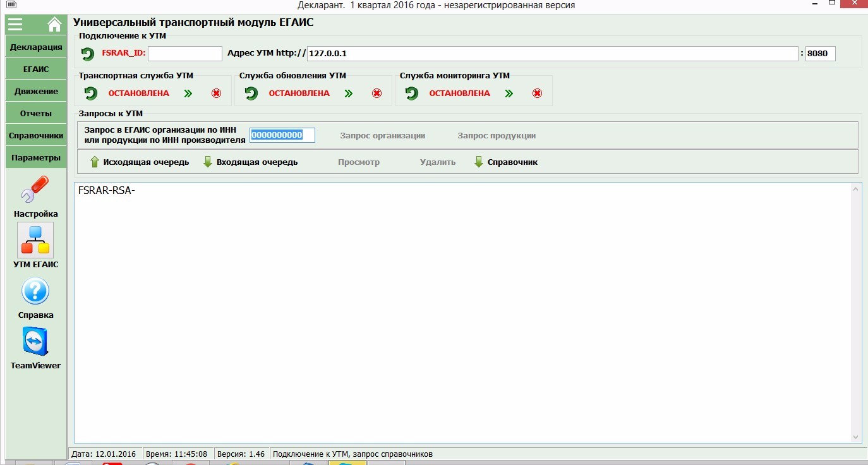Focus the port field 8080
The height and width of the screenshot is (465, 868).
821,54
